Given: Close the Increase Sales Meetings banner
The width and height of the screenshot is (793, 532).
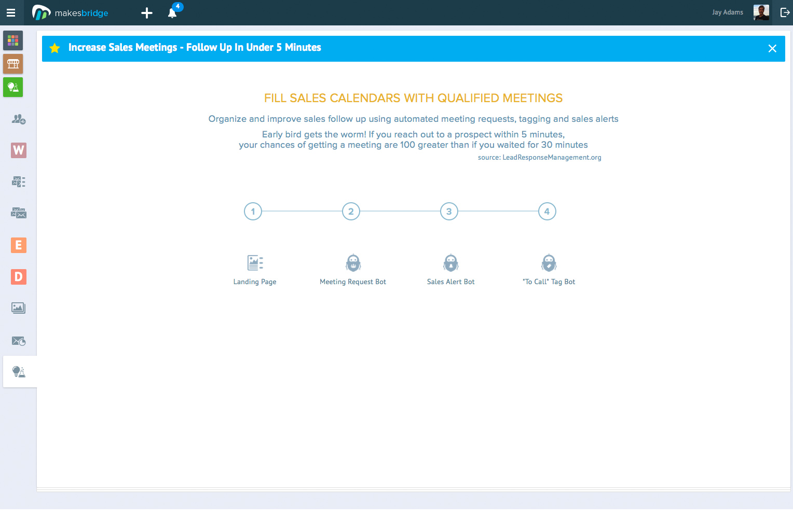Looking at the screenshot, I should [x=772, y=48].
